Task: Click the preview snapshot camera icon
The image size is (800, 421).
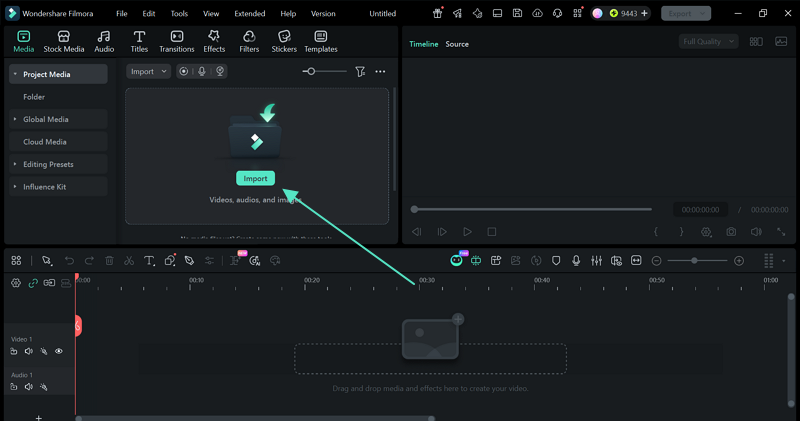Action: [x=731, y=232]
